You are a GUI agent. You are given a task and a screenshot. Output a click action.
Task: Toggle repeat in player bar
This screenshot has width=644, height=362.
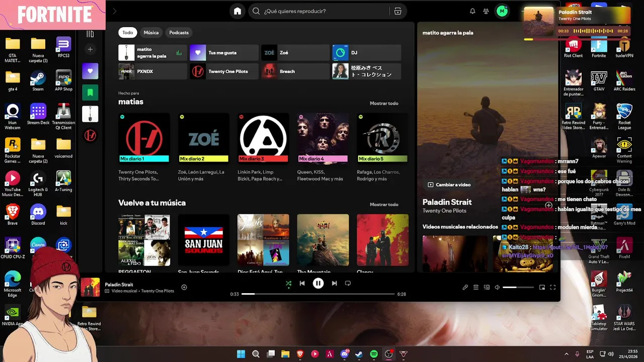(x=348, y=284)
